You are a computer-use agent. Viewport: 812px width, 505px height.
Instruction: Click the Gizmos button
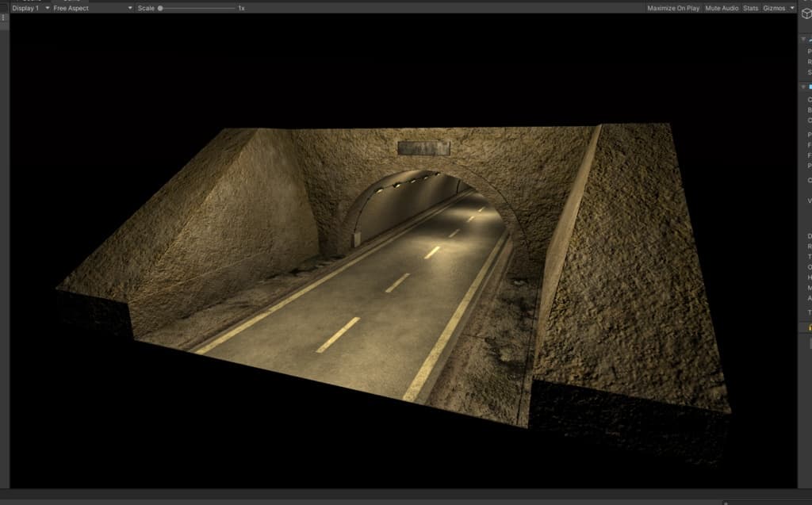click(x=774, y=8)
